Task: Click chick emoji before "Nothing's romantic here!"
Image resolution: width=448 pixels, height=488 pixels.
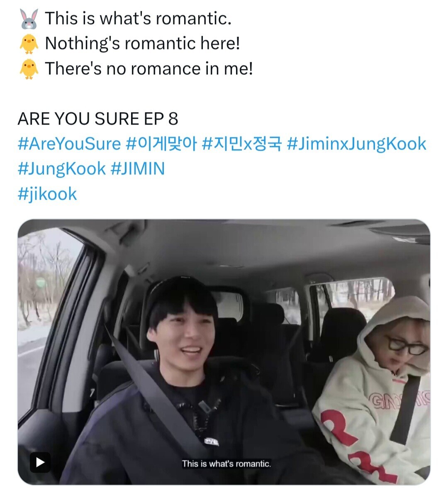Action: coord(29,44)
